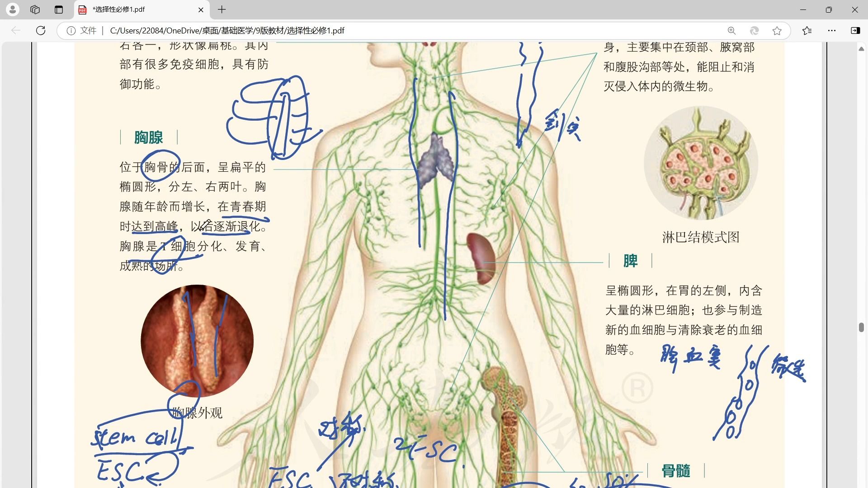Click the 骨髓 heading text
The height and width of the screenshot is (488, 868).
(x=676, y=471)
